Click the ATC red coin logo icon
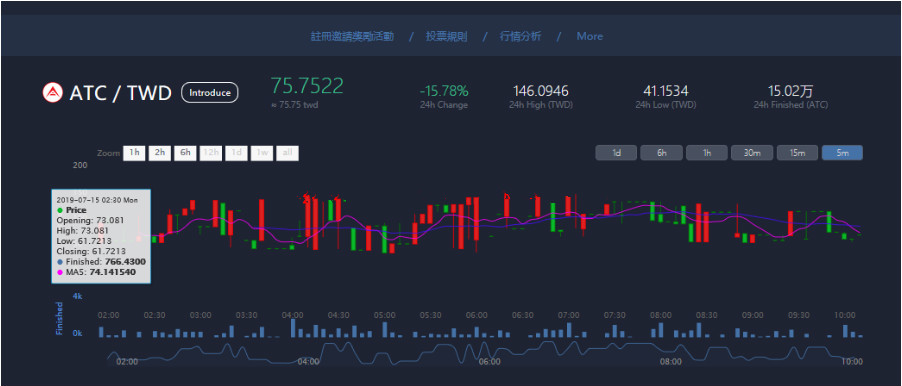Screen dimensions: 902x386 coord(52,93)
